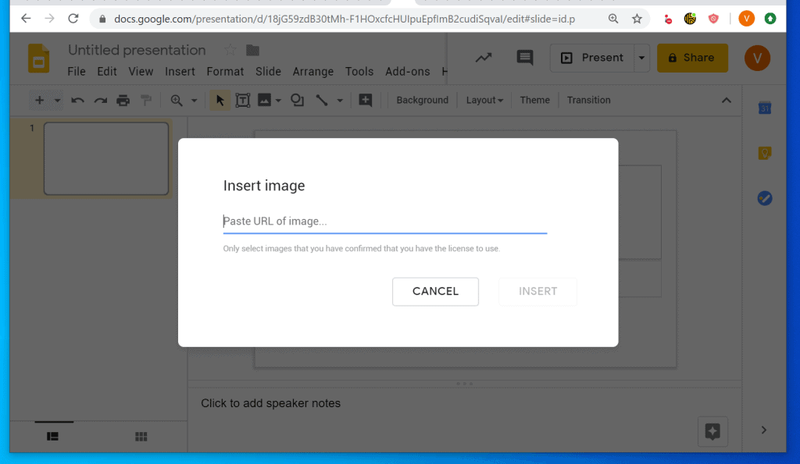Open the Tools menu
800x464 pixels.
(359, 71)
